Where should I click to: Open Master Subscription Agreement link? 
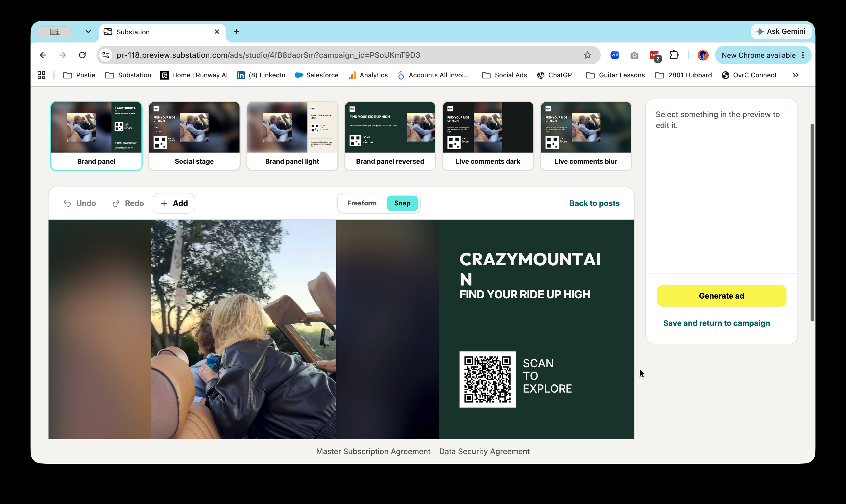click(373, 451)
